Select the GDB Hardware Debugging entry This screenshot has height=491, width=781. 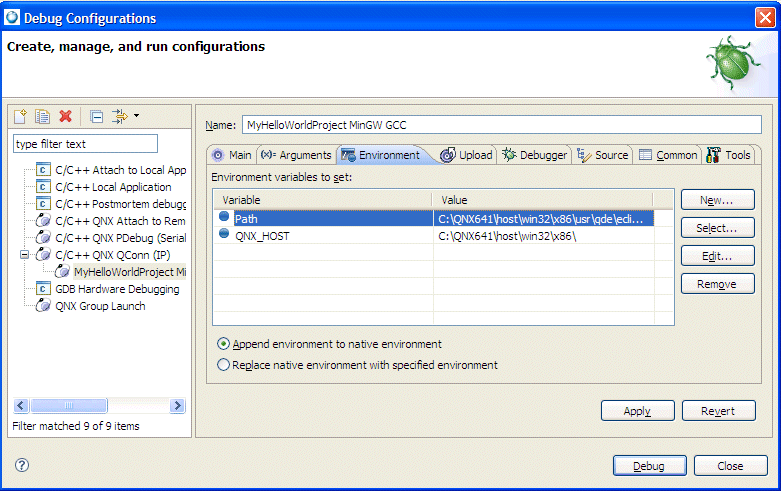click(116, 289)
